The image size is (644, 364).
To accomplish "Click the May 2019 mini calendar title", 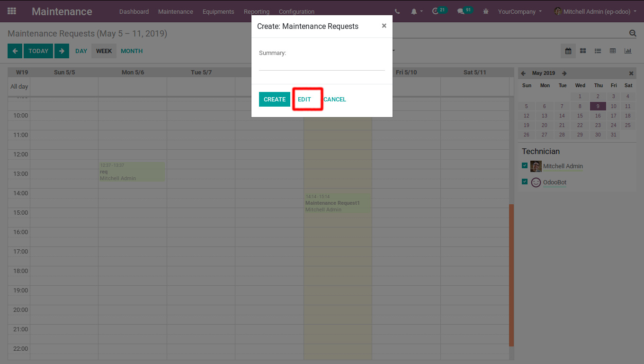I will 544,73.
